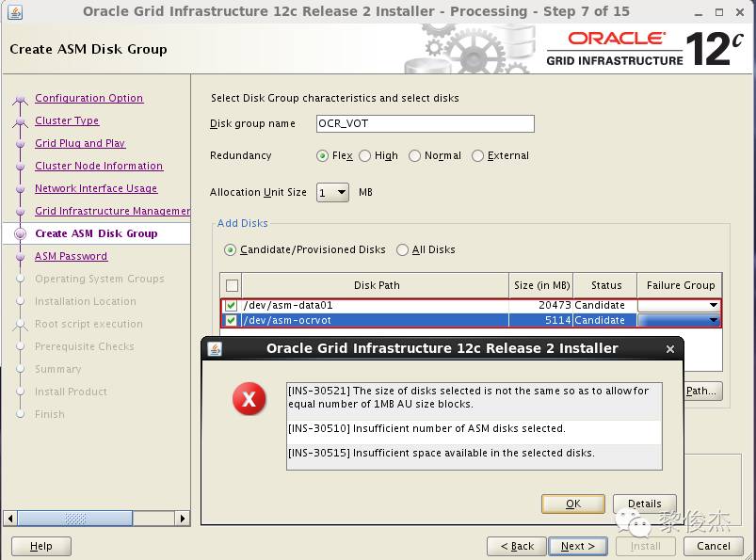The height and width of the screenshot is (560, 756).
Task: Click the right arrow of the sidebar scrollbar
Action: (x=182, y=519)
